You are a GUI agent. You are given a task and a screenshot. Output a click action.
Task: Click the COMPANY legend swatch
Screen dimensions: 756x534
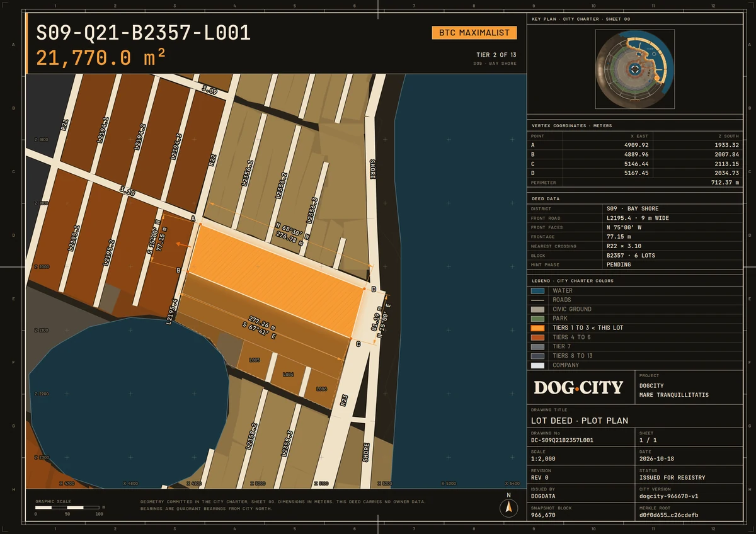coord(537,365)
